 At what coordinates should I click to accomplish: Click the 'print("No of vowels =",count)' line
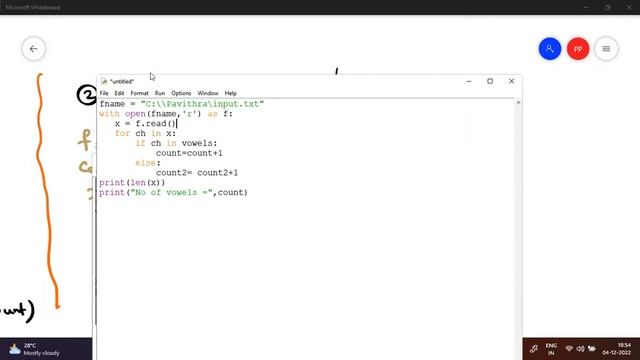[173, 192]
